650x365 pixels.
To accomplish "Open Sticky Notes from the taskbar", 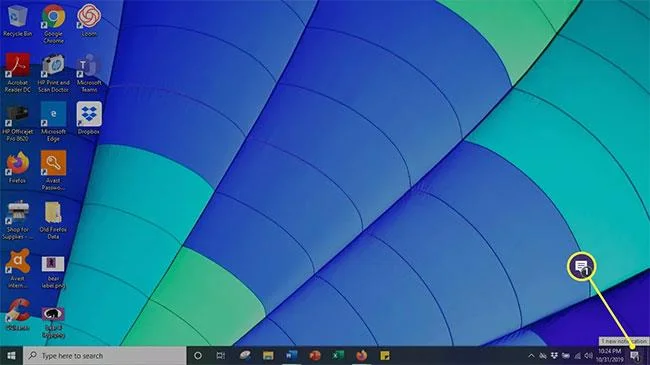I will tap(385, 355).
